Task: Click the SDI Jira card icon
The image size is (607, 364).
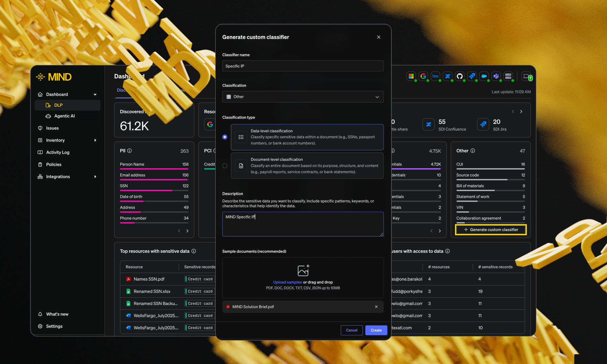Action: click(483, 124)
